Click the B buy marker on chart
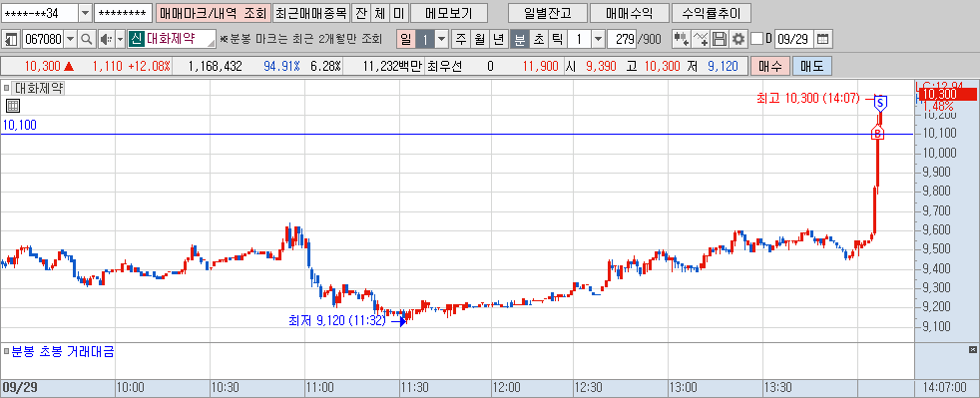 (877, 134)
